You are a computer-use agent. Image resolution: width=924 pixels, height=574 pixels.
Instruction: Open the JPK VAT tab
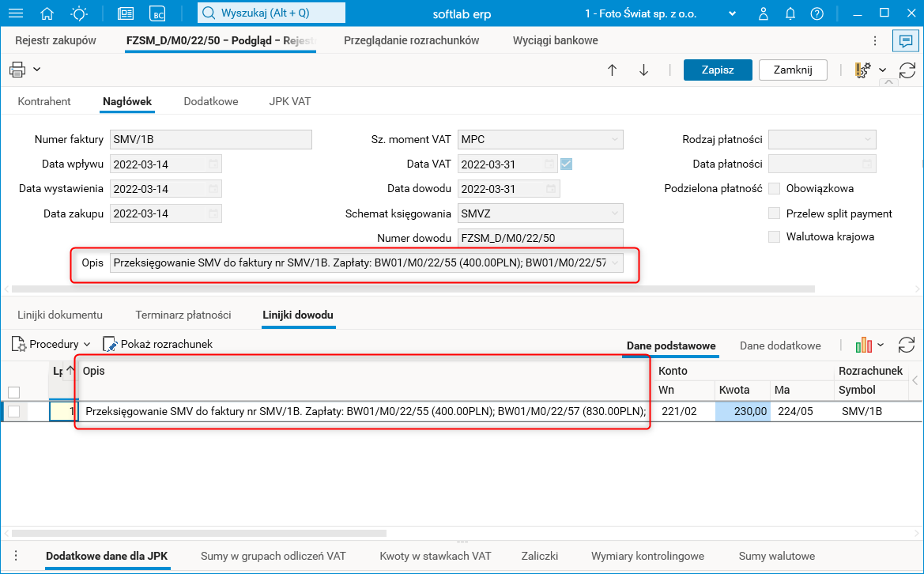pos(290,101)
